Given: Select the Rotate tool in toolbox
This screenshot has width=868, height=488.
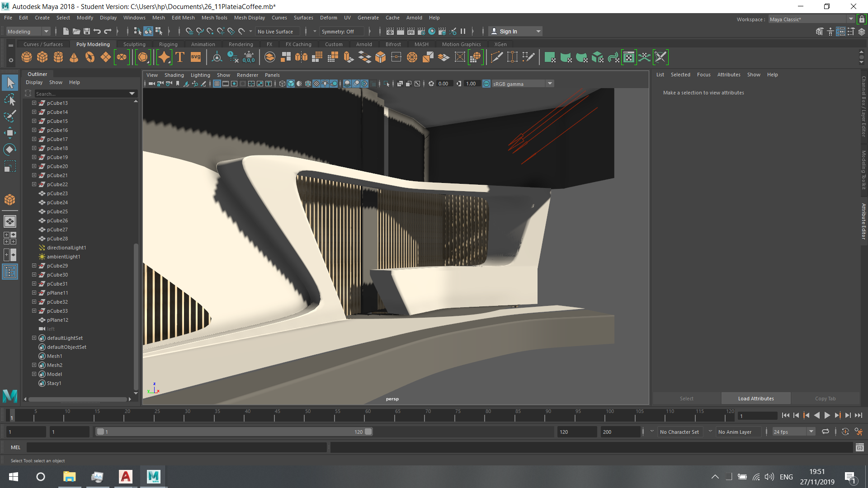Looking at the screenshot, I should click(10, 150).
